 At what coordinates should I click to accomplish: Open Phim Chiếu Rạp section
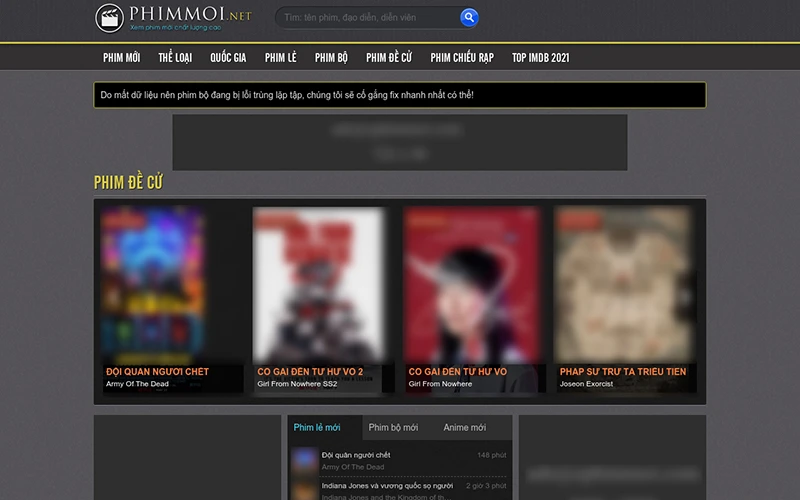coord(462,58)
